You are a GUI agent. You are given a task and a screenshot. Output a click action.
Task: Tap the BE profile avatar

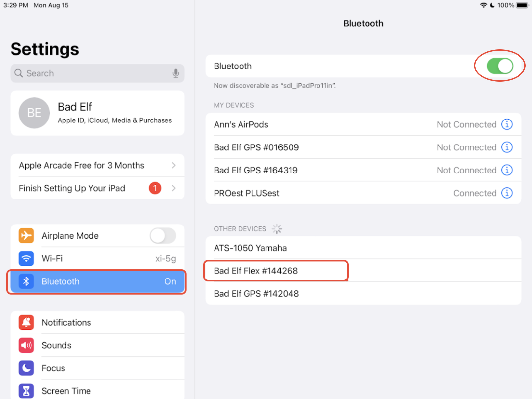[x=34, y=113]
